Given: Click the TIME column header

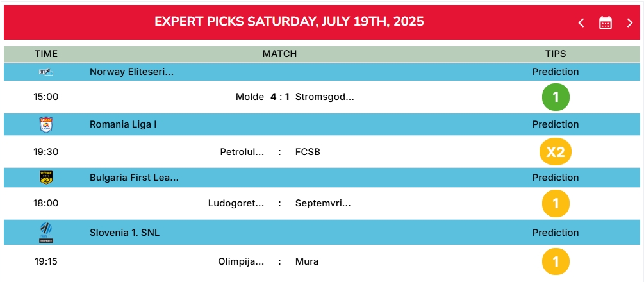Looking at the screenshot, I should [46, 54].
